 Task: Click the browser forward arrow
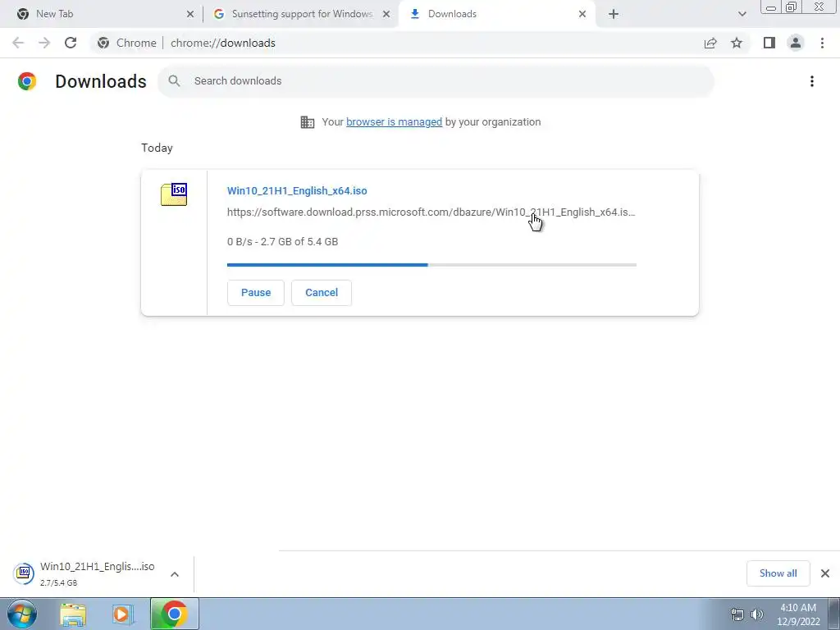tap(44, 43)
